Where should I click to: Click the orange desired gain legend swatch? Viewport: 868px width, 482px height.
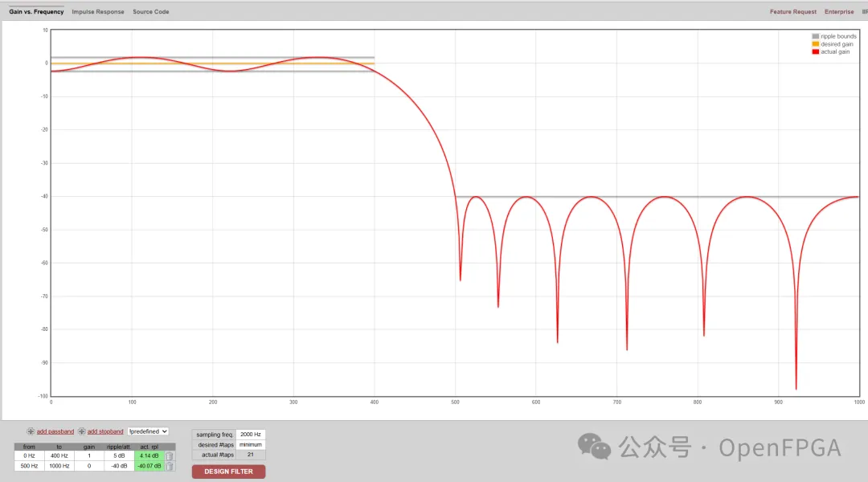tap(815, 44)
